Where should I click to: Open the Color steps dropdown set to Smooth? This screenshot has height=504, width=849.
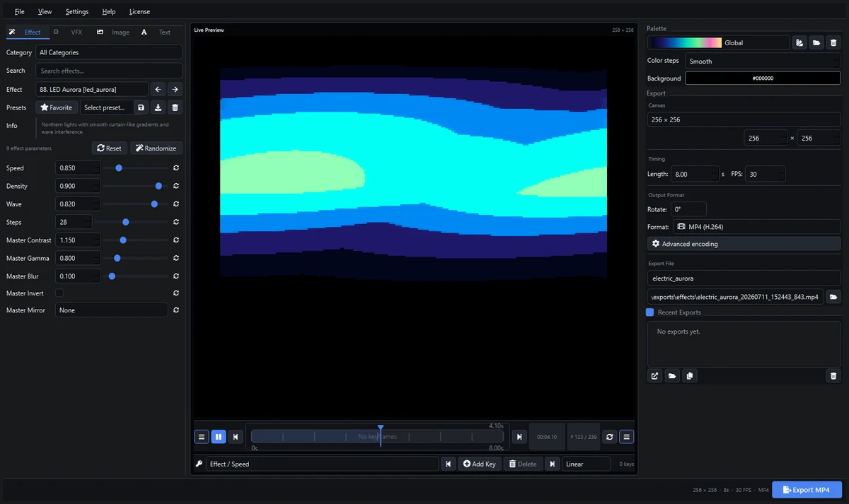(763, 61)
